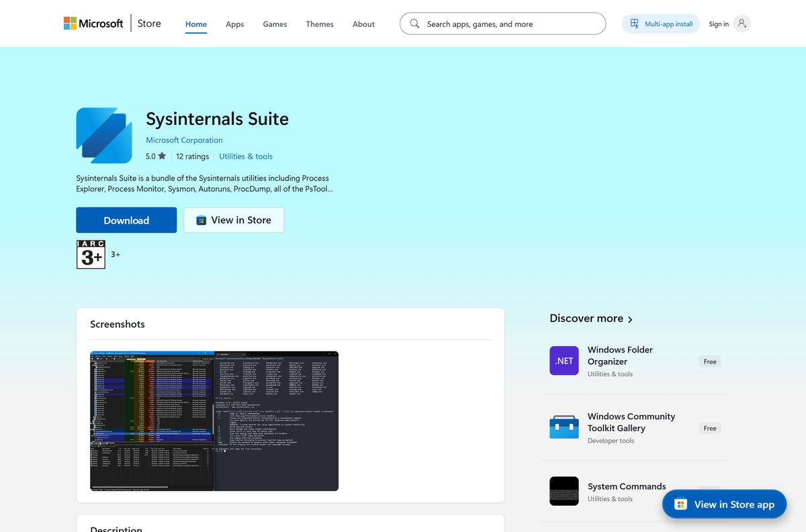Click the Windows Community Toolkit Gallery icon
The width and height of the screenshot is (806, 532).
564,427
